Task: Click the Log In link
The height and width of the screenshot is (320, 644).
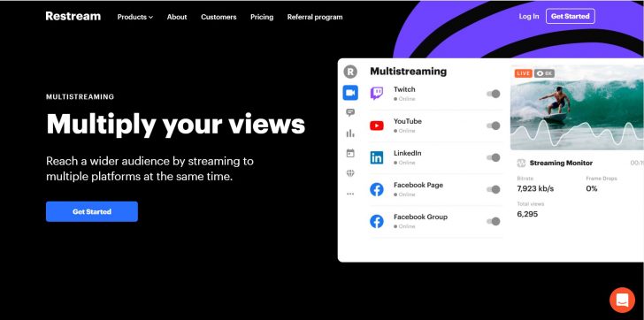Action: click(529, 17)
